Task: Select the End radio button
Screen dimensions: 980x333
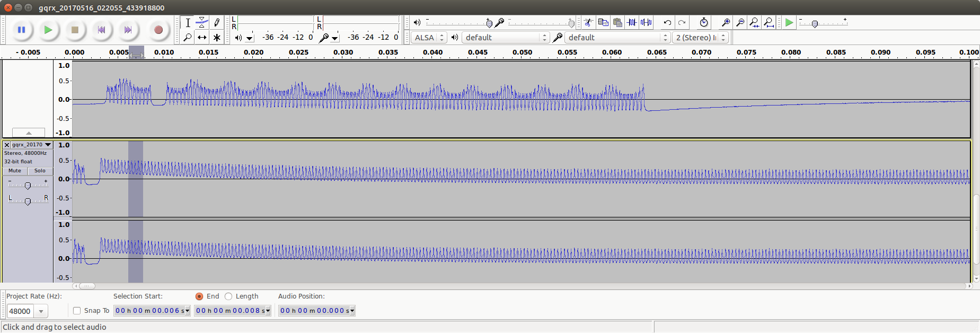Action: coord(199,296)
